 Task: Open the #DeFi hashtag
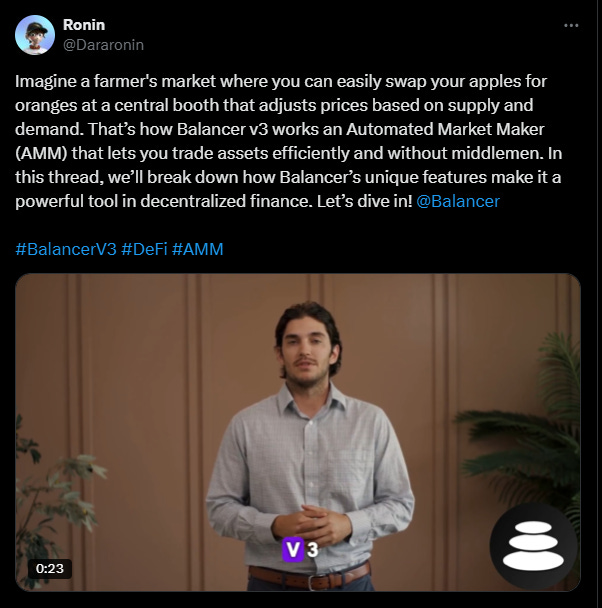[144, 249]
